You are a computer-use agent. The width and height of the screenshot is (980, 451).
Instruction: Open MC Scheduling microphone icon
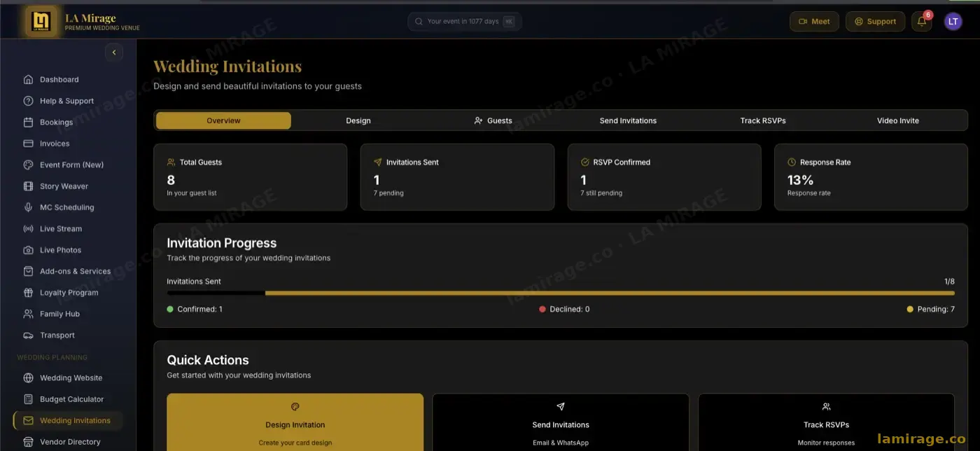(28, 207)
